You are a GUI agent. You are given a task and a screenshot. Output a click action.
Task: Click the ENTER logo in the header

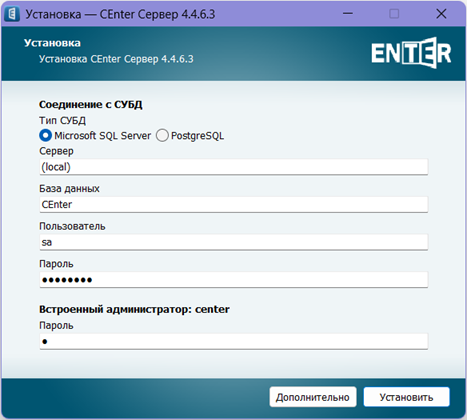click(x=411, y=53)
